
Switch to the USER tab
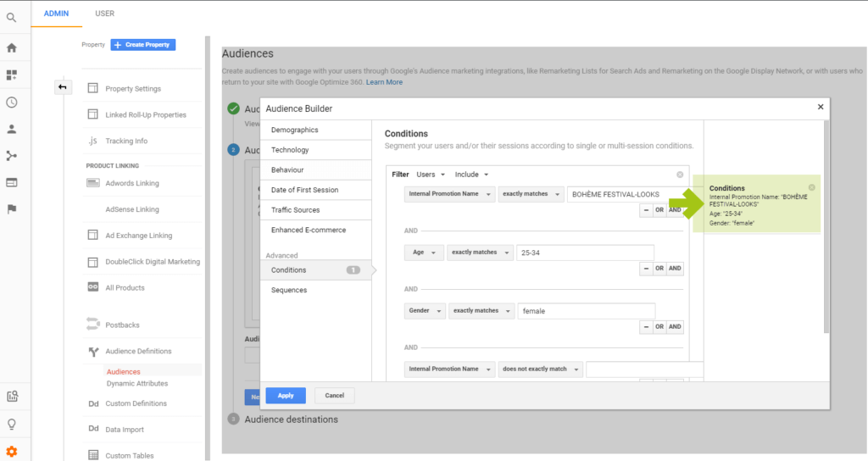pyautogui.click(x=104, y=14)
